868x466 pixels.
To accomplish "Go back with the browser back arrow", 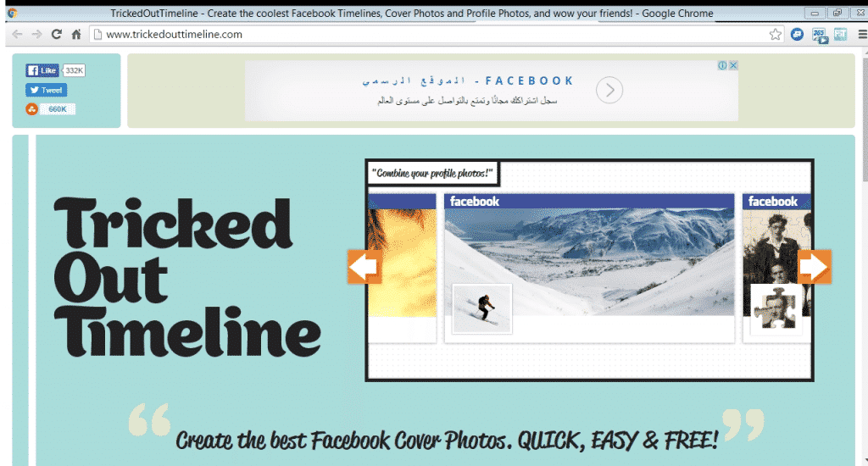I will tap(17, 34).
